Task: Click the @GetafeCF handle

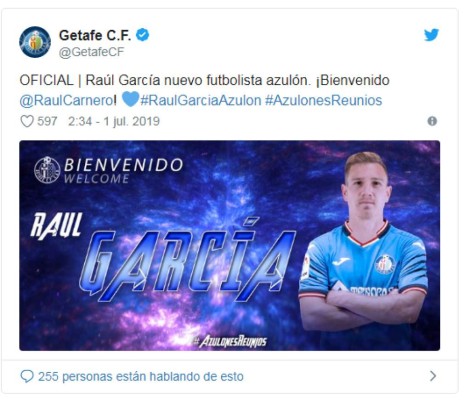Action: (x=91, y=52)
